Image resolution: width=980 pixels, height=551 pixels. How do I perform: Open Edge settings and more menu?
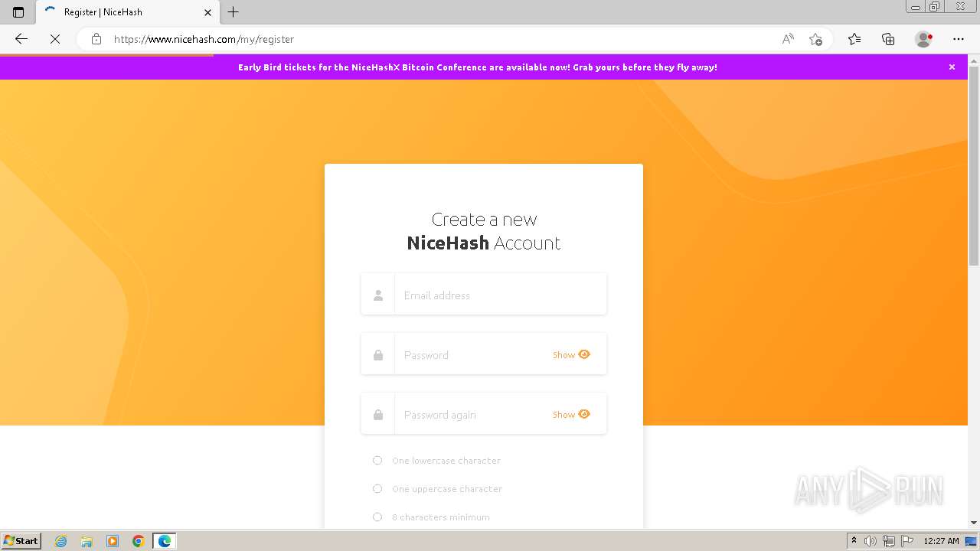959,39
